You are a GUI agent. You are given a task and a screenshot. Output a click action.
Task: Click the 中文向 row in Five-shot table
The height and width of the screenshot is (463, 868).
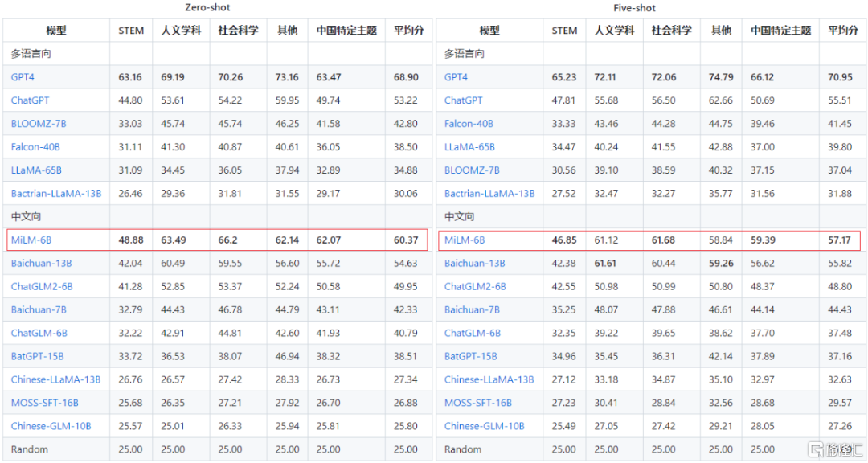coord(650,216)
